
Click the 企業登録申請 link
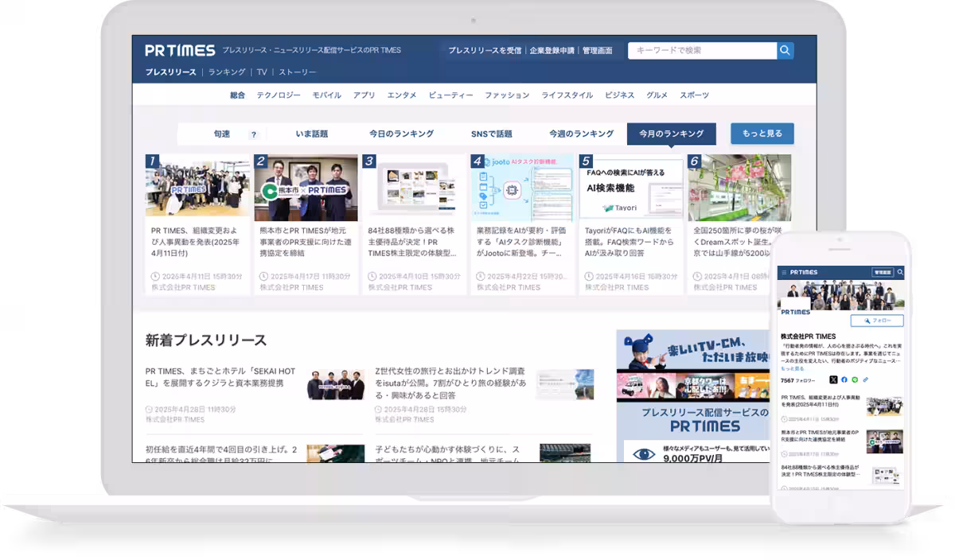point(552,51)
